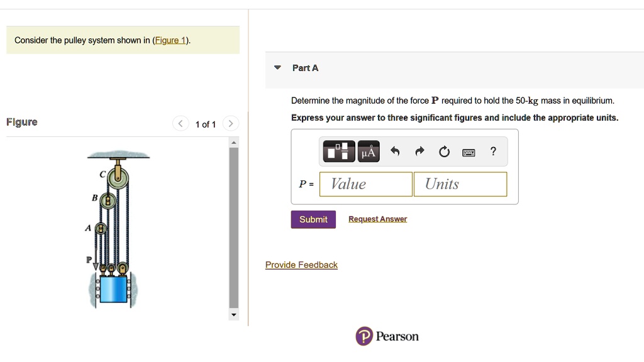Reset the answer using the circular reset icon
644x362 pixels.
pos(444,151)
